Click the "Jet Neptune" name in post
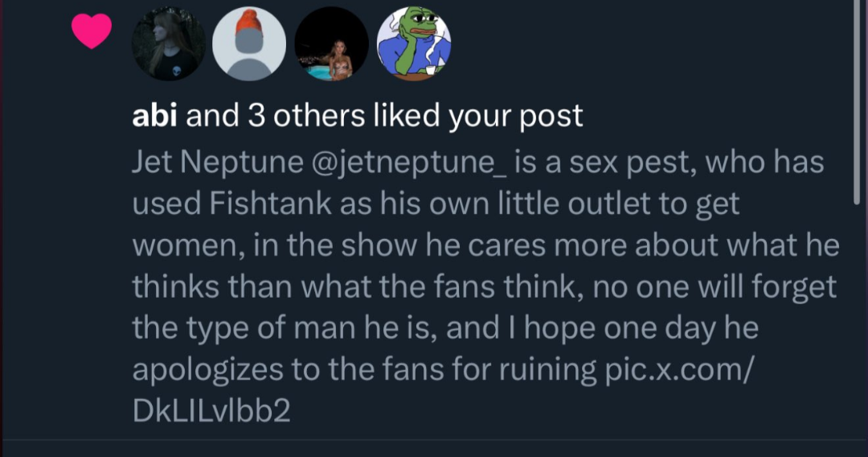This screenshot has width=868, height=457. (x=215, y=162)
